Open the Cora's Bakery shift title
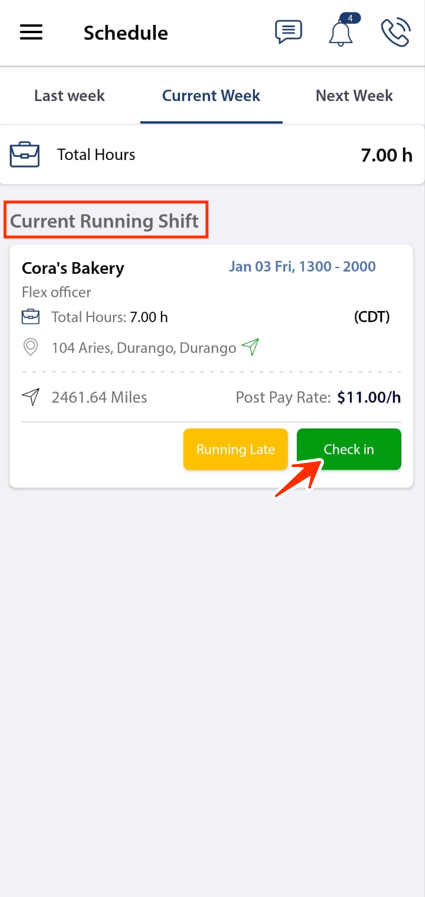Image resolution: width=425 pixels, height=897 pixels. [73, 268]
